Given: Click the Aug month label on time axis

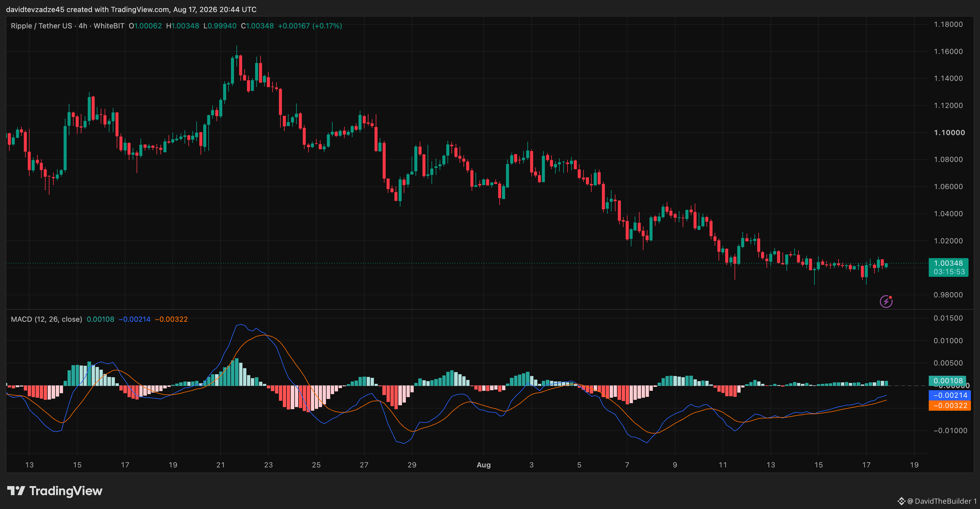Looking at the screenshot, I should (x=484, y=465).
